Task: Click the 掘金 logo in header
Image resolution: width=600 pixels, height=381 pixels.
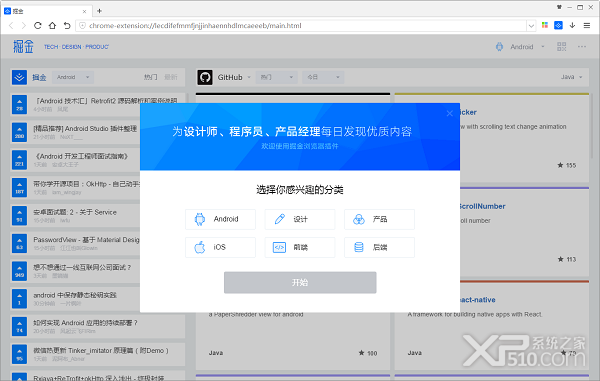Action: (x=23, y=47)
